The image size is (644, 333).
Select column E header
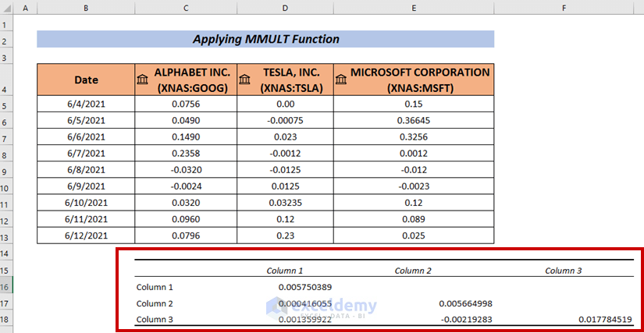[414, 8]
